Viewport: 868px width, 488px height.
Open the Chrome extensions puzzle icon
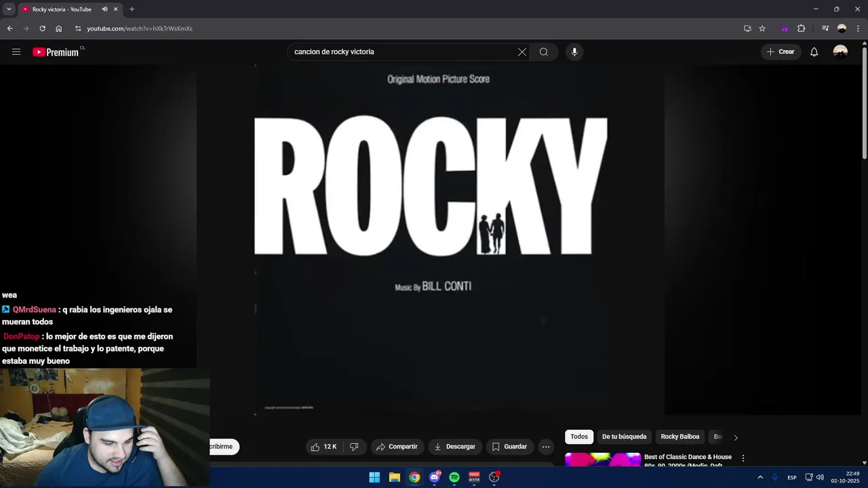click(x=801, y=28)
